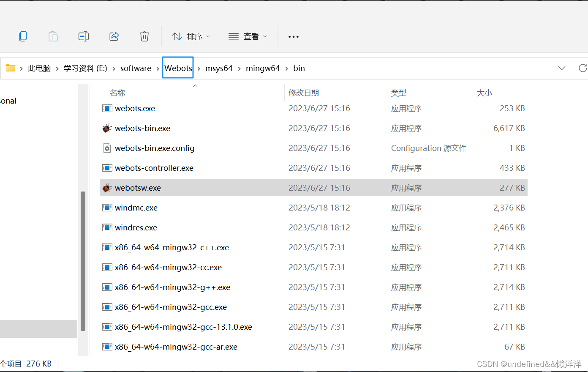Image resolution: width=588 pixels, height=372 pixels.
Task: Go to 学习资料 (E:) in breadcrumb
Action: [85, 68]
